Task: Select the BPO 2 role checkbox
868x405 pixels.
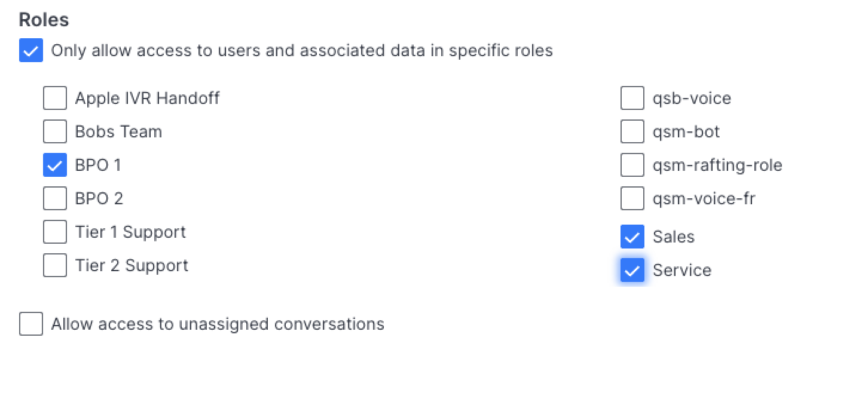Action: (x=55, y=198)
